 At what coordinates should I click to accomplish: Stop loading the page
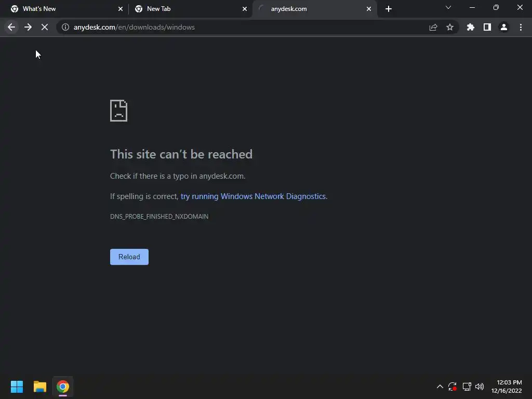(x=45, y=27)
